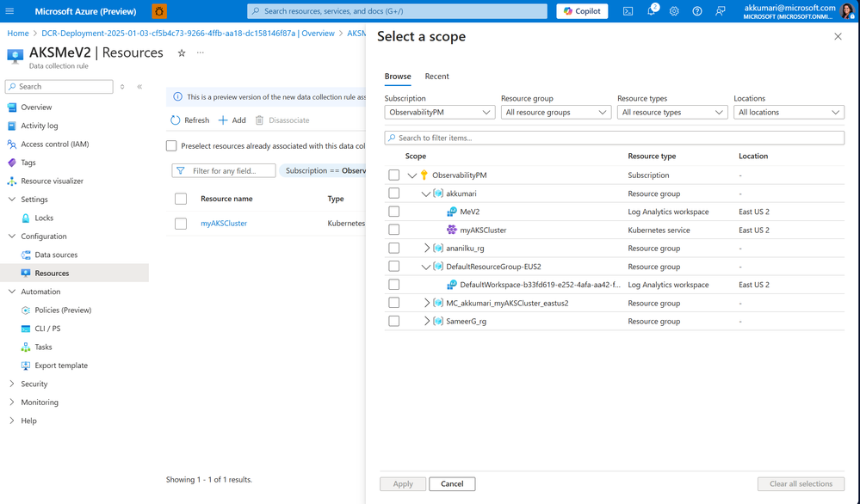Click the Filter for any field box
The height and width of the screenshot is (504, 860).
(224, 171)
